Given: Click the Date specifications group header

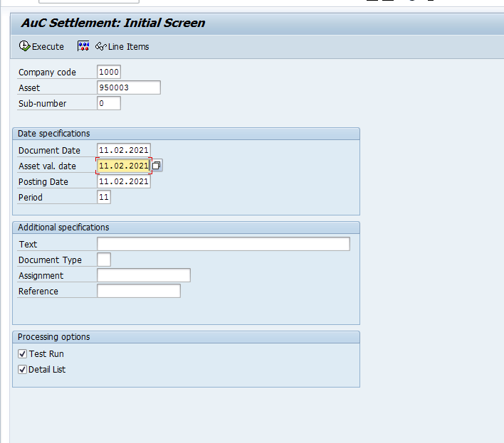Looking at the screenshot, I should (186, 134).
